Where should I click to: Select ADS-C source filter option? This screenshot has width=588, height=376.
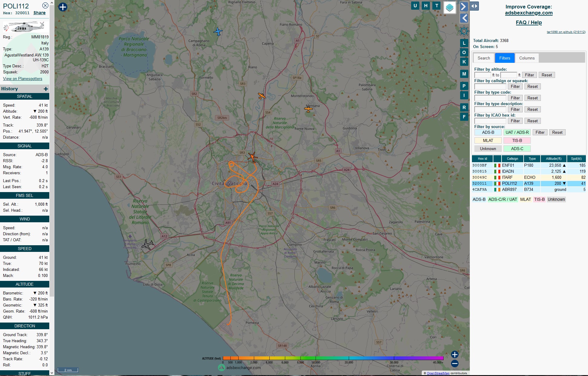point(517,149)
